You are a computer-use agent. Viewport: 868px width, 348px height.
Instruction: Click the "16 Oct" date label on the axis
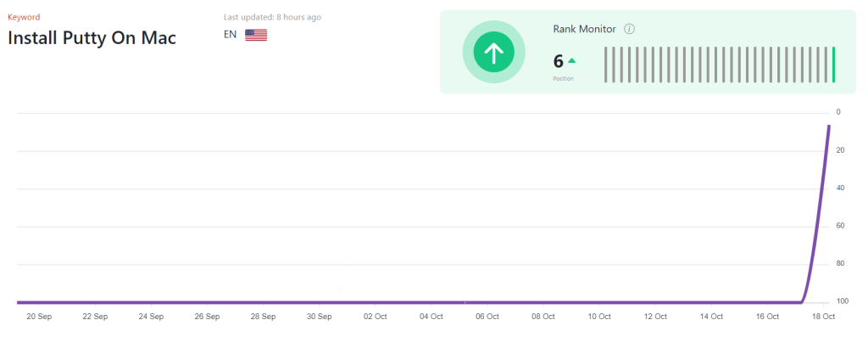pos(767,317)
